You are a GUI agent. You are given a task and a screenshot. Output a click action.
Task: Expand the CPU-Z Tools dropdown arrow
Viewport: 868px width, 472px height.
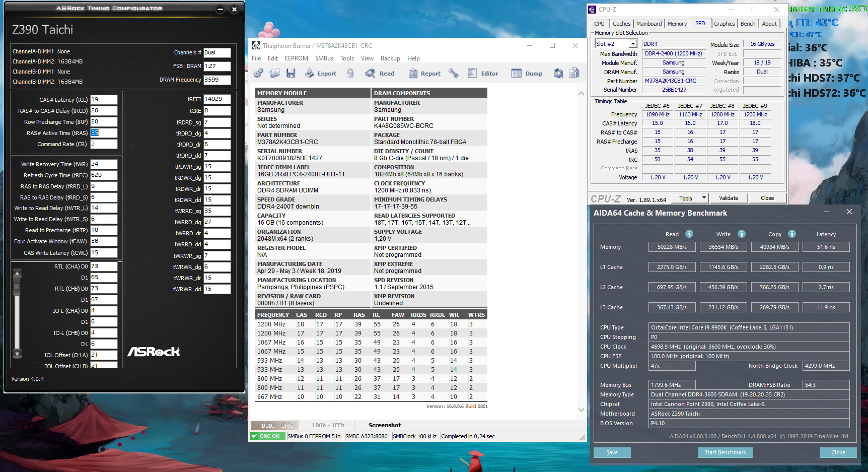click(x=704, y=198)
